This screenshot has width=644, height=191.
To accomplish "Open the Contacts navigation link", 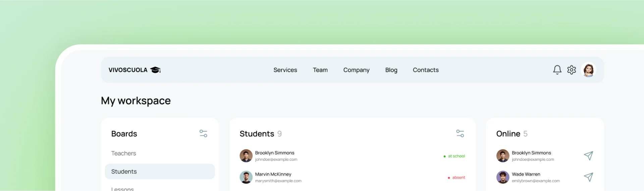I will click(x=426, y=70).
